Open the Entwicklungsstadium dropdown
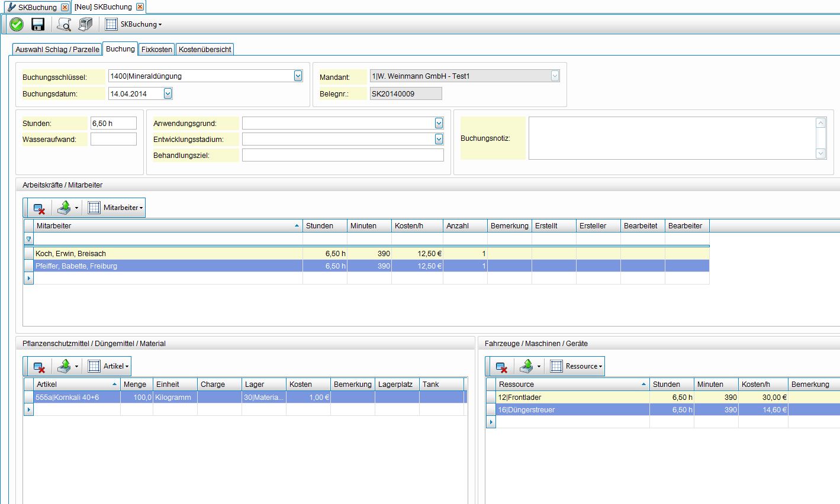Viewport: 840px width, 504px height. click(439, 139)
